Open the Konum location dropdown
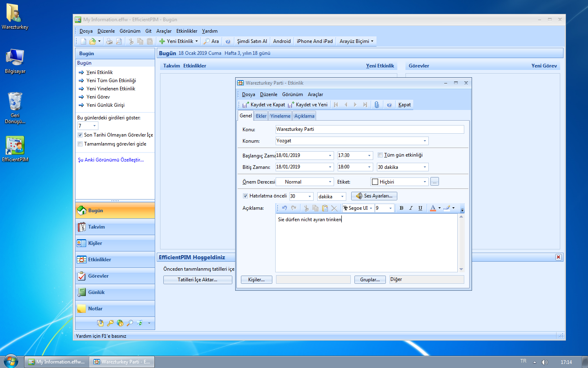Image resolution: width=588 pixels, height=368 pixels. pyautogui.click(x=425, y=141)
